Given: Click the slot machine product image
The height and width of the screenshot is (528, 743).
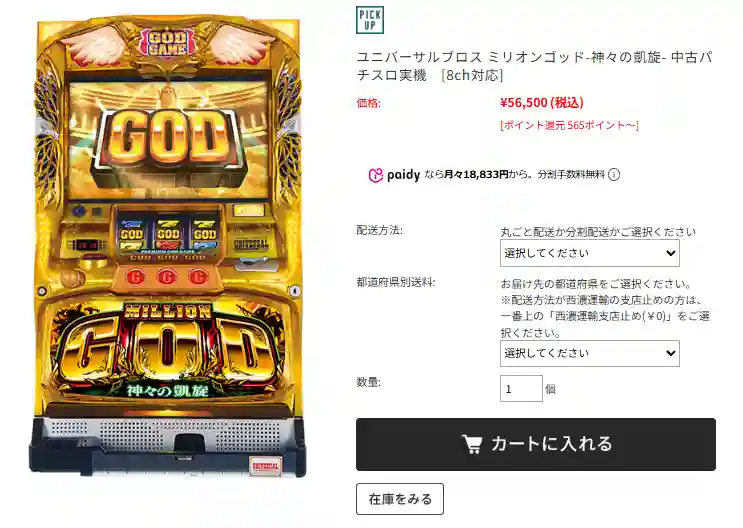Looking at the screenshot, I should (168, 246).
